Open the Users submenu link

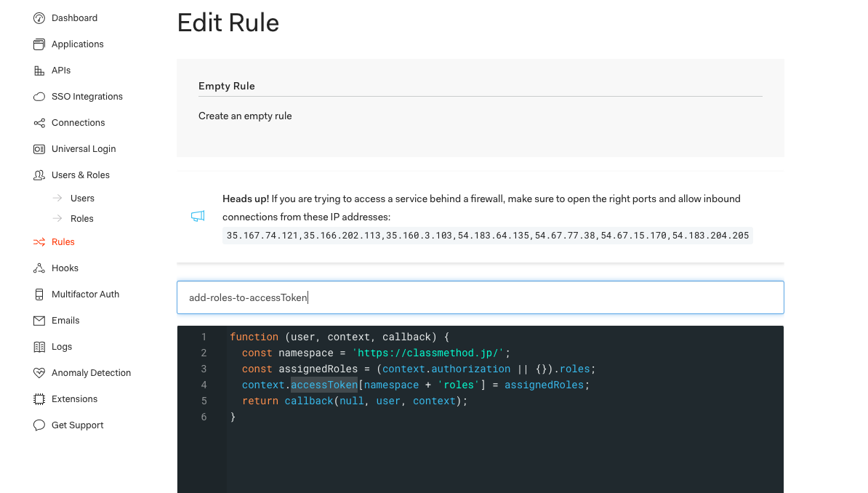pyautogui.click(x=82, y=199)
